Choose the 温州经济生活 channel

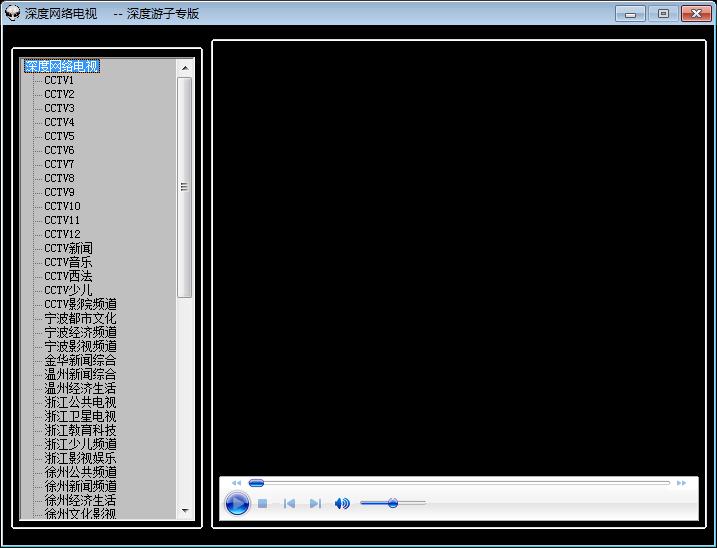pos(80,388)
